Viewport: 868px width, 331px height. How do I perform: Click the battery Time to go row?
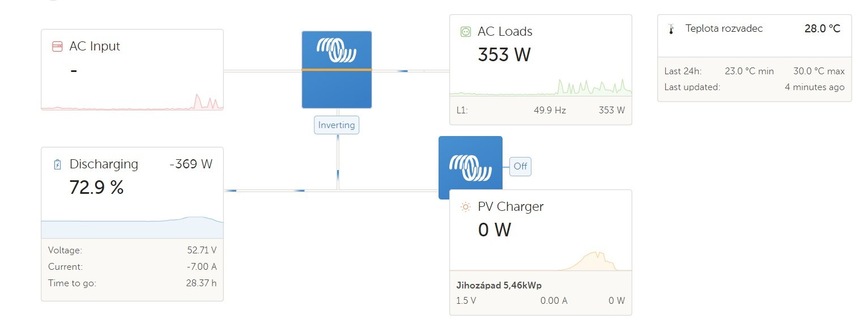click(132, 283)
